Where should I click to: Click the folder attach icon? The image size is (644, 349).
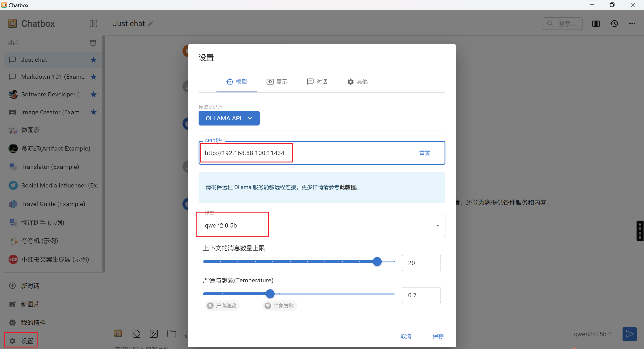(x=172, y=334)
